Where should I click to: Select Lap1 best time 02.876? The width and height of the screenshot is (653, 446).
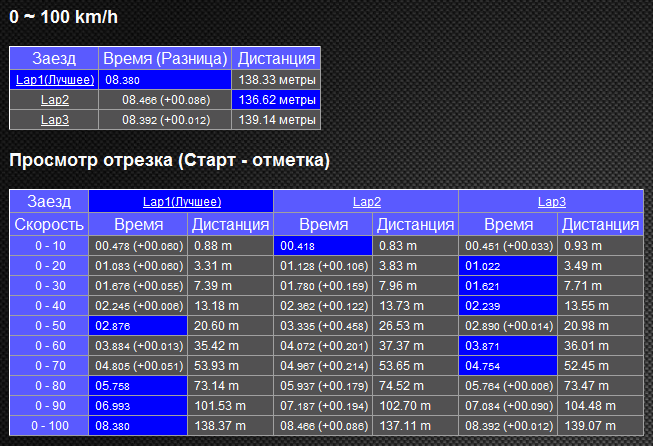[138, 326]
